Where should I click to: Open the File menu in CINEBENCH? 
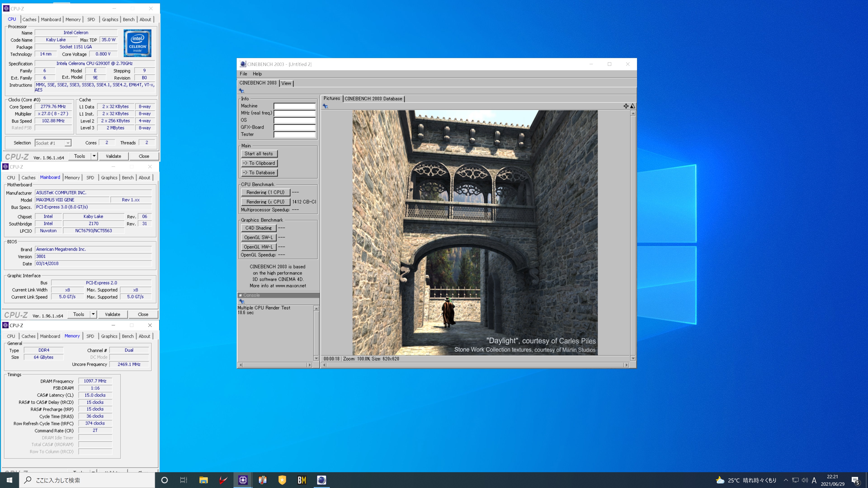(243, 74)
